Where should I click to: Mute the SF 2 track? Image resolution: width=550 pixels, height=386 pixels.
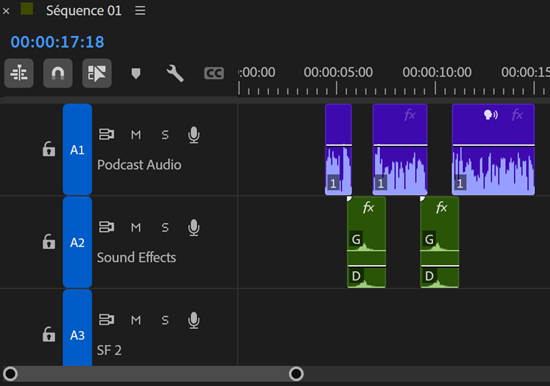point(136,320)
